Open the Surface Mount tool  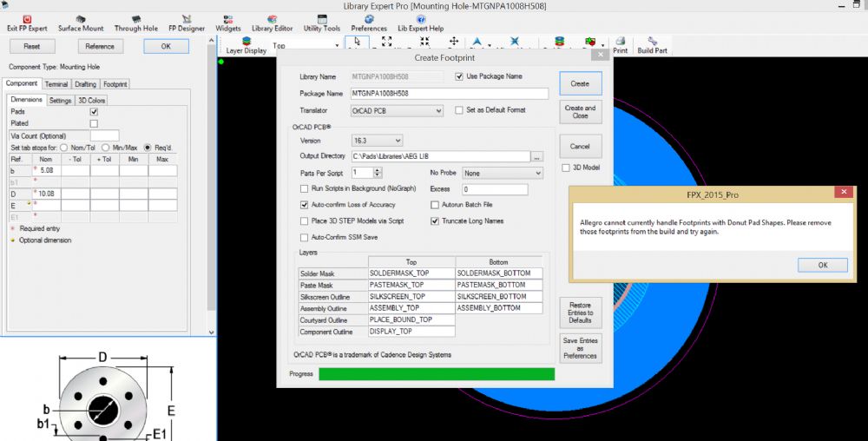tap(81, 18)
